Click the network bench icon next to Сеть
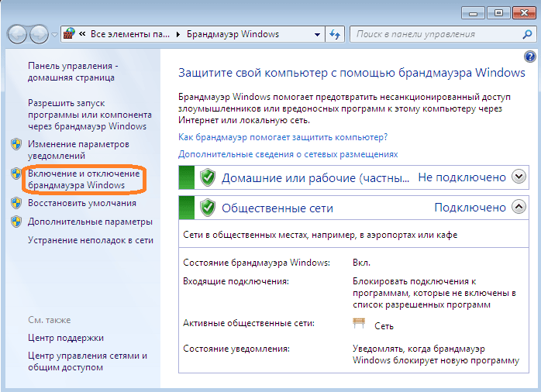The image size is (541, 392). 358,325
